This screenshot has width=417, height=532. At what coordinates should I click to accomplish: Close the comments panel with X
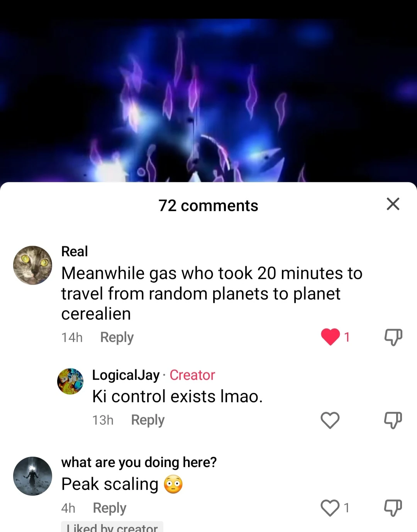coord(393,204)
